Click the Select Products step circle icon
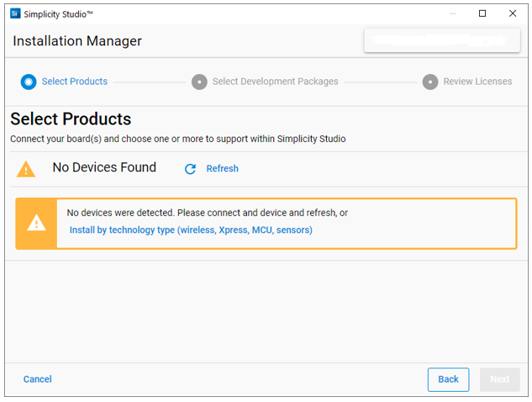532x402 pixels. click(29, 82)
